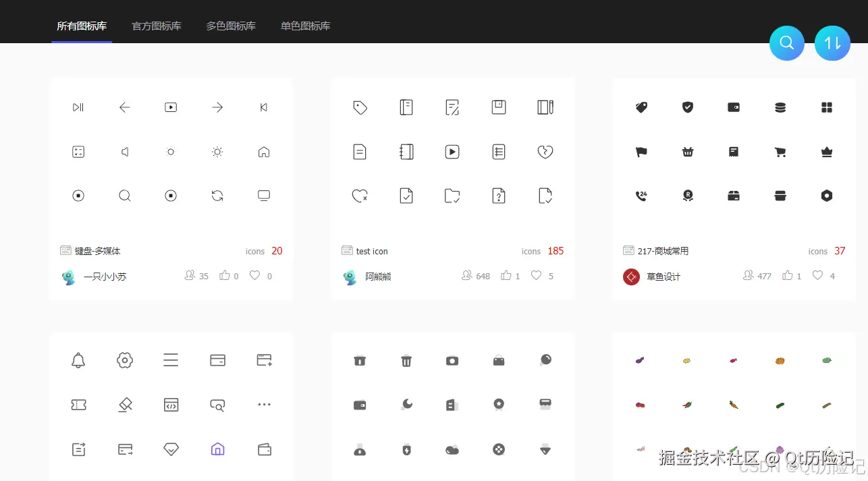Select magnifier search icon in 键盘-多媒体 card
The width and height of the screenshot is (868, 481).
(x=124, y=196)
